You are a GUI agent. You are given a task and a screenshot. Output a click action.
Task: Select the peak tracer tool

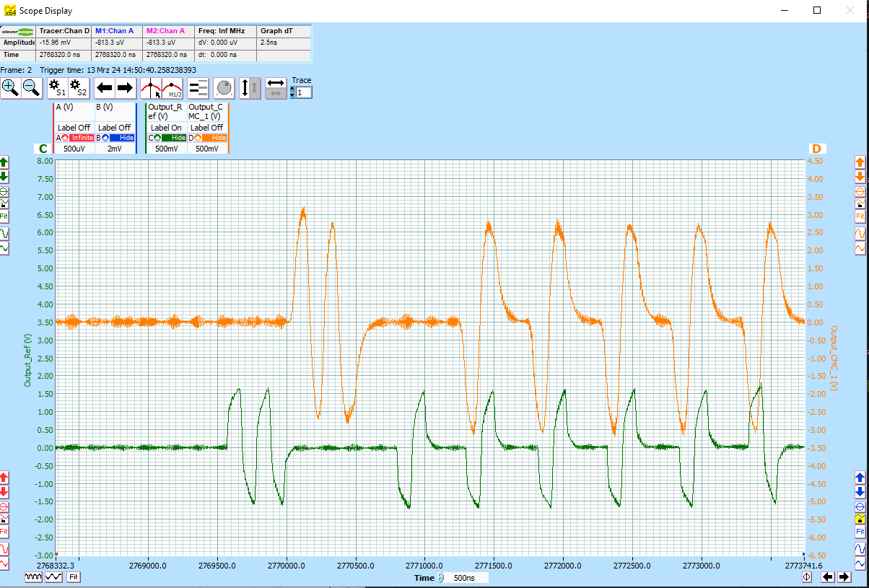[x=149, y=88]
